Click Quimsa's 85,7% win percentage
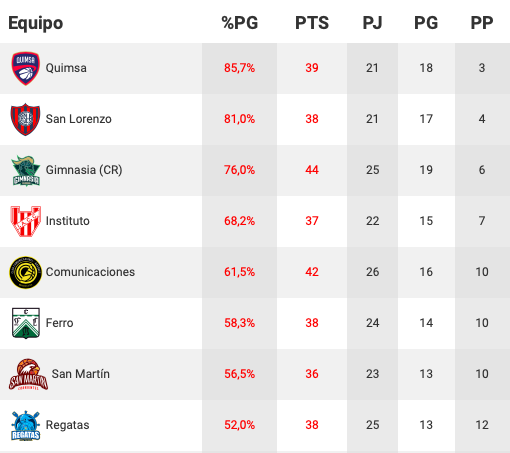 (239, 68)
